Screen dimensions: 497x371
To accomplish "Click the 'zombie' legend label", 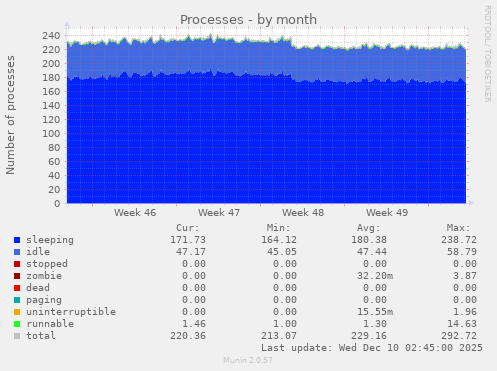I will click(x=44, y=276).
